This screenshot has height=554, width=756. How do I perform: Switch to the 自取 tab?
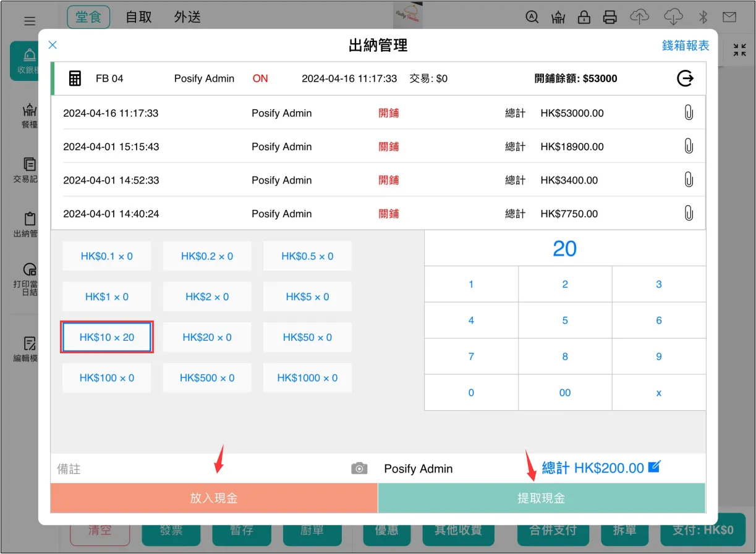138,17
